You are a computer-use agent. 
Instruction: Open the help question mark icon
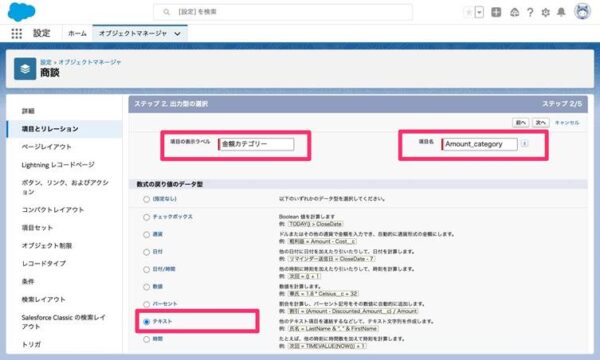pos(530,13)
